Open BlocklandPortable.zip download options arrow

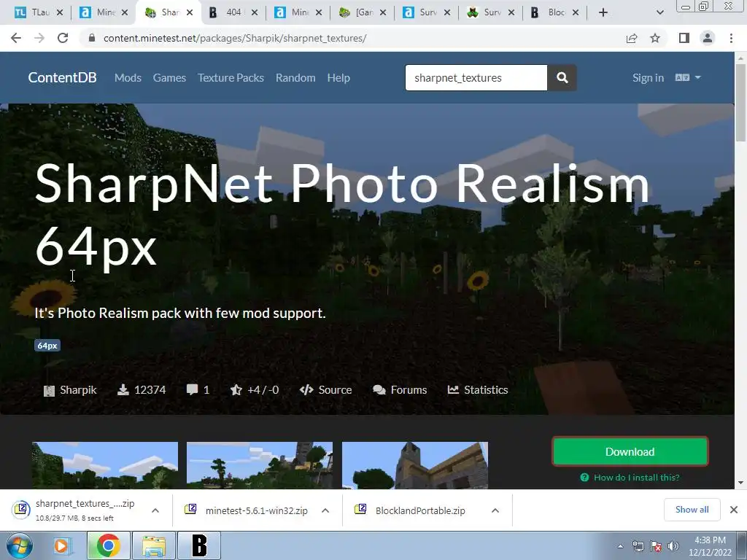[495, 510]
